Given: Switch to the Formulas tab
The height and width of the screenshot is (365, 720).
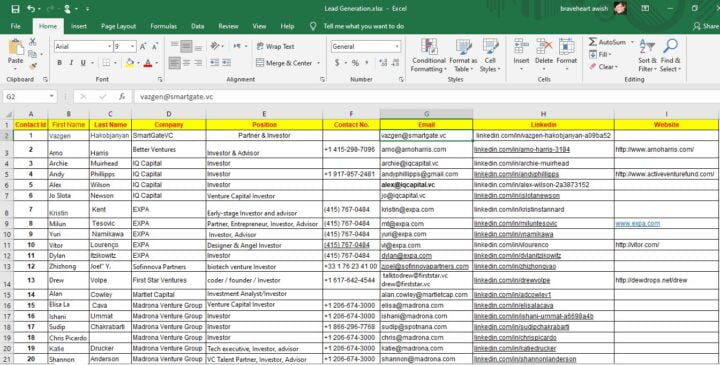Looking at the screenshot, I should click(163, 26).
